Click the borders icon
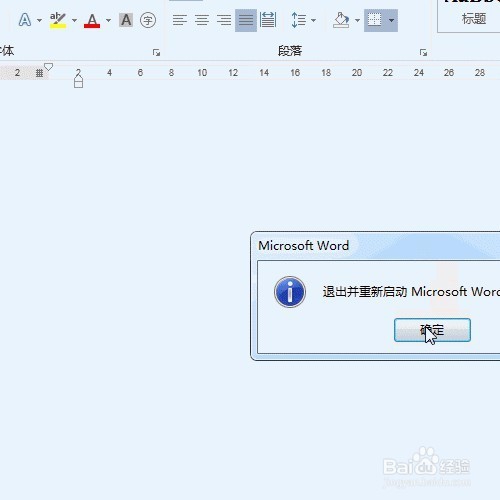 (x=375, y=20)
